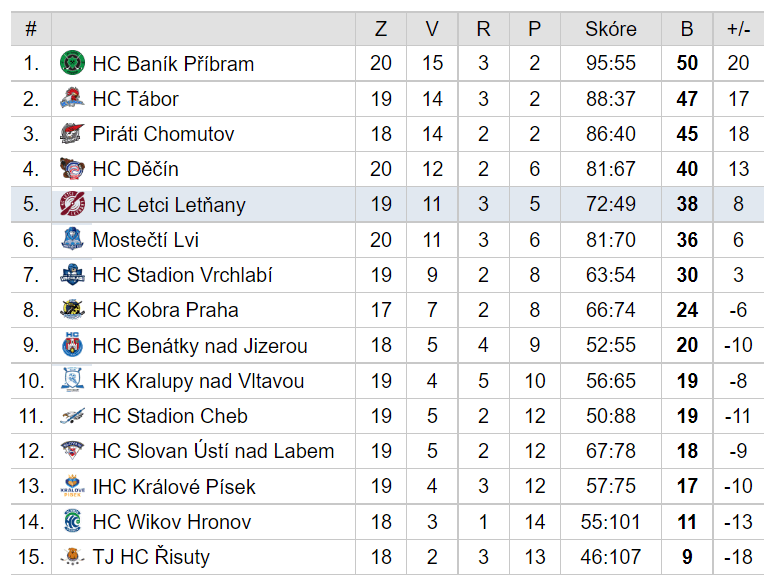Click the HC Stadion Vrchlabí team logo

click(x=72, y=274)
